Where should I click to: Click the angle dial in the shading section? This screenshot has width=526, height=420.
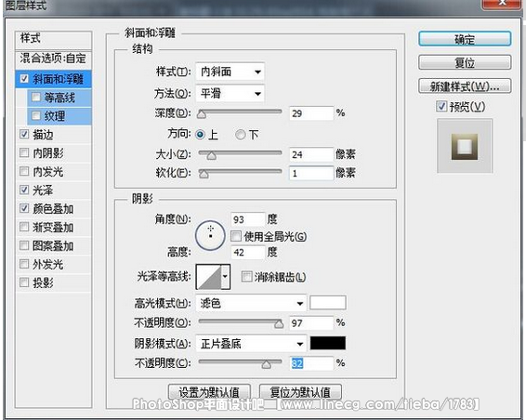pyautogui.click(x=210, y=235)
